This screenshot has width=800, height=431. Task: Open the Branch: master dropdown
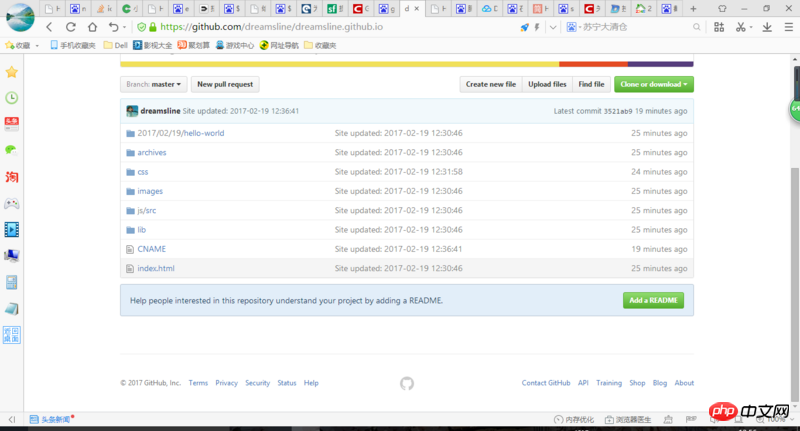coord(154,84)
